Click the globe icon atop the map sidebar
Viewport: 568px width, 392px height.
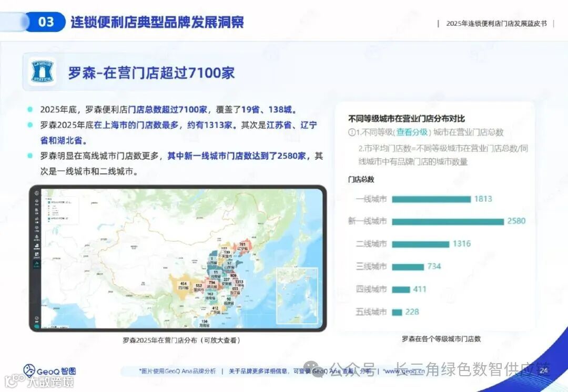click(x=37, y=193)
